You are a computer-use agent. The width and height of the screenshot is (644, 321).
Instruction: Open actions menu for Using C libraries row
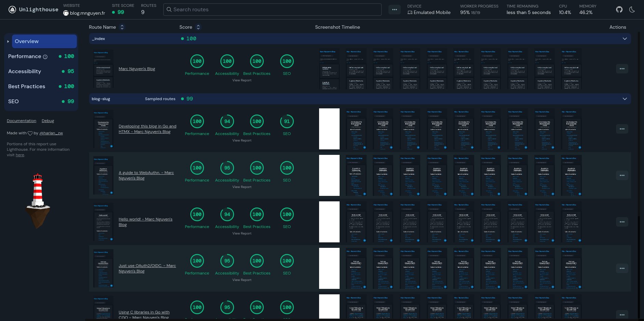[622, 315]
